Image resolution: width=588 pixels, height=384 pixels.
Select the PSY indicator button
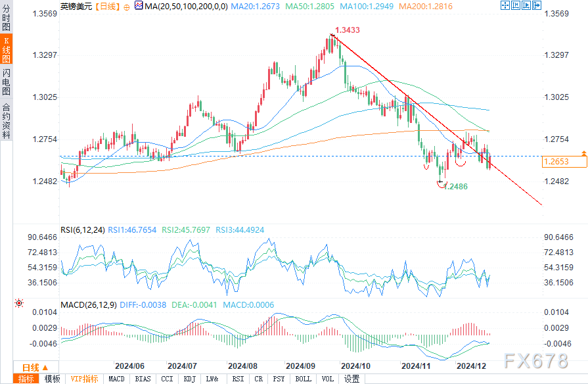click(279, 379)
